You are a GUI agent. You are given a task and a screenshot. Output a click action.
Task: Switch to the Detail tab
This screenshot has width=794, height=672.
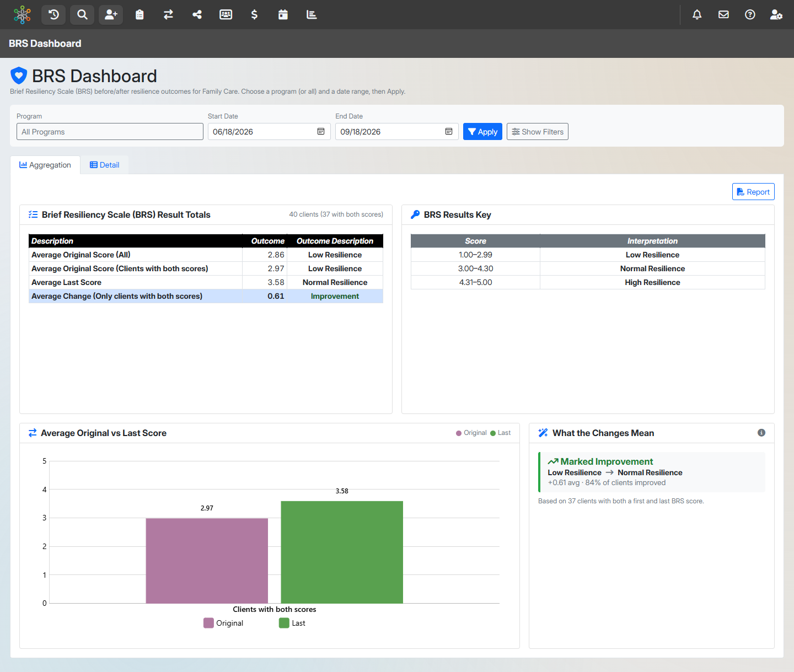[105, 165]
